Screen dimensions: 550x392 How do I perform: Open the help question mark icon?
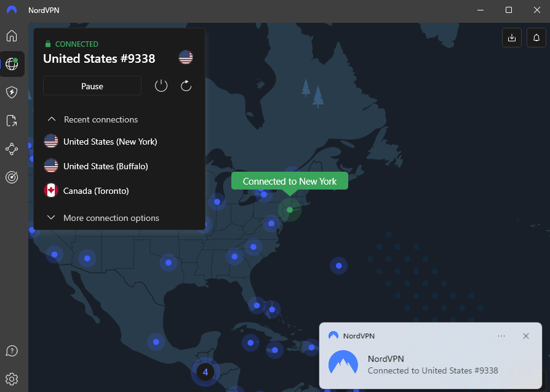coord(12,351)
